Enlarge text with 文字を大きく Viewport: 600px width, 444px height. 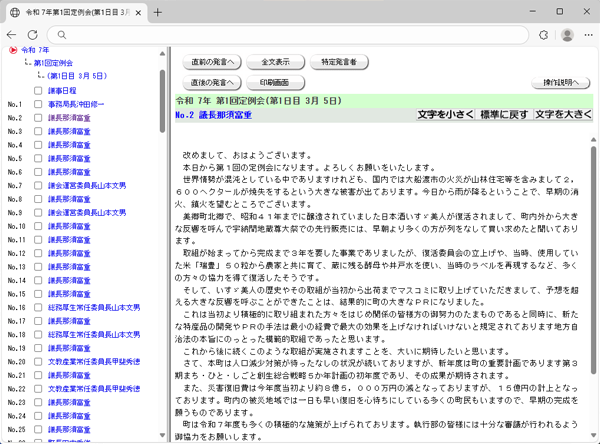click(x=563, y=115)
